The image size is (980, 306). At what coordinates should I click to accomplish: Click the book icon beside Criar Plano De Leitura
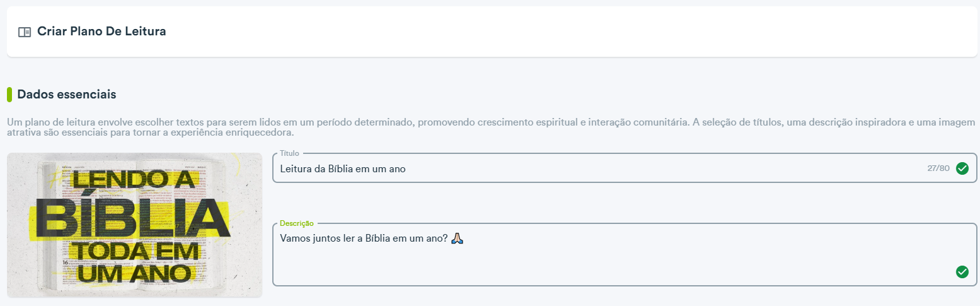click(25, 32)
